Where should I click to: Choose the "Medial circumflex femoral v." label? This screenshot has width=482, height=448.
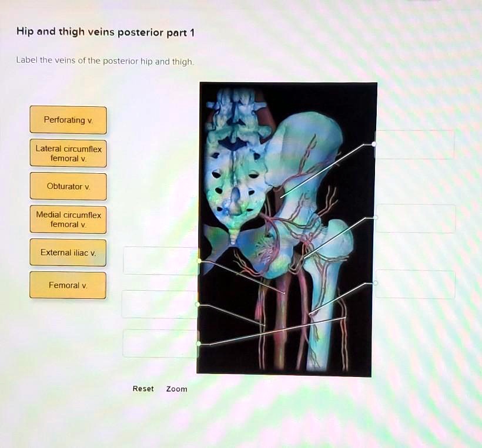tap(68, 219)
